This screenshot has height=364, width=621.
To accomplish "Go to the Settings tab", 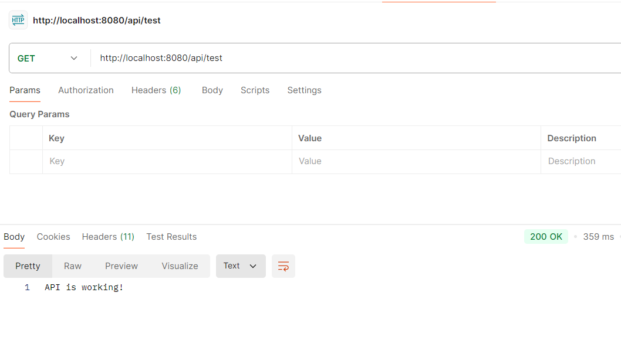I will 304,90.
